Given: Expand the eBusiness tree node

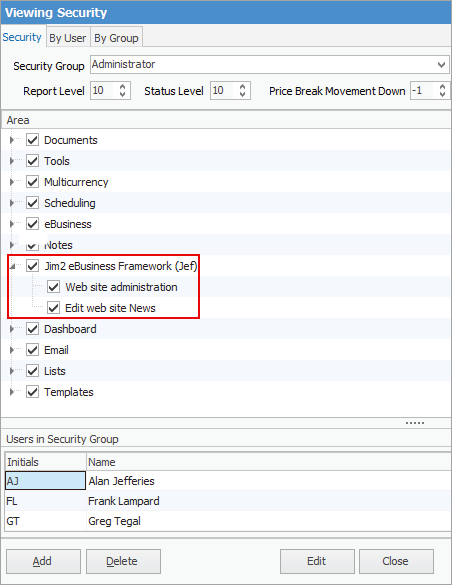Looking at the screenshot, I should [x=12, y=224].
